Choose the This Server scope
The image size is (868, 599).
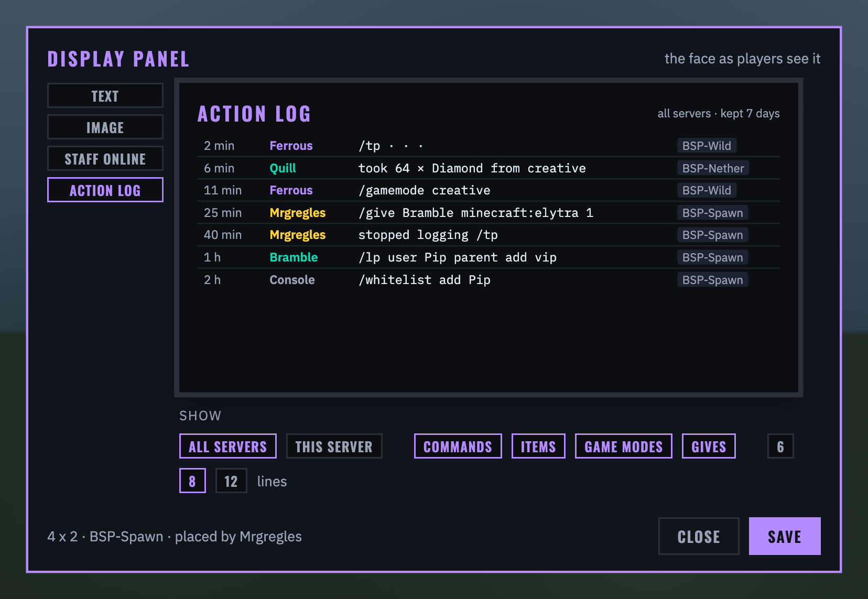click(334, 446)
